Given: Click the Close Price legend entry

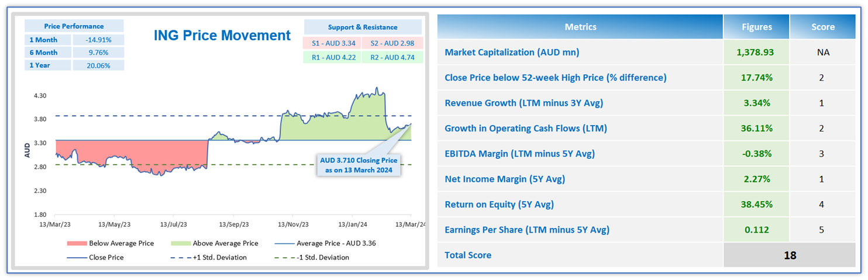Looking at the screenshot, I should (x=95, y=257).
